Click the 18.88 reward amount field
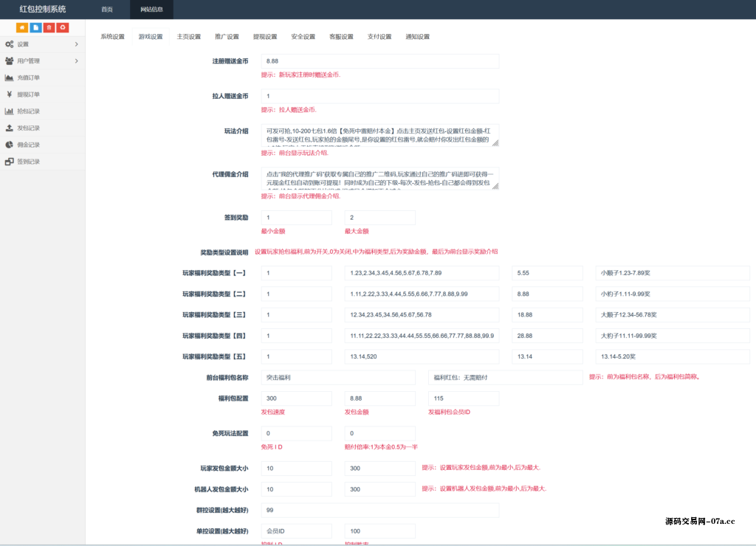Image resolution: width=756 pixels, height=546 pixels. click(547, 314)
